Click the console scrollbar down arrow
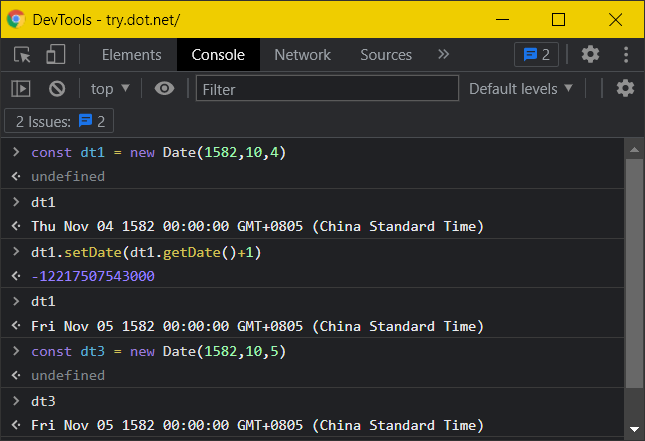The height and width of the screenshot is (441, 645). tap(634, 429)
